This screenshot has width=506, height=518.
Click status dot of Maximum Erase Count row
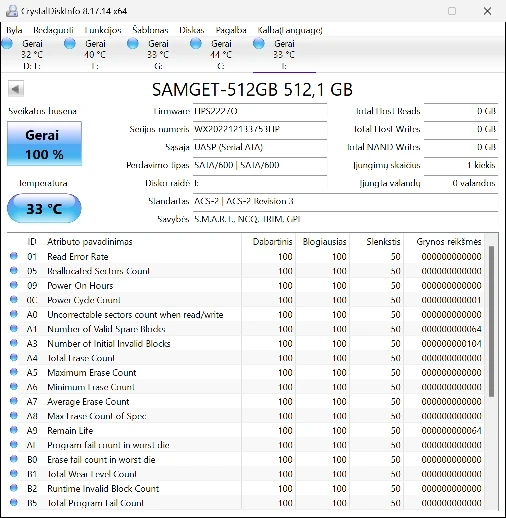[14, 372]
